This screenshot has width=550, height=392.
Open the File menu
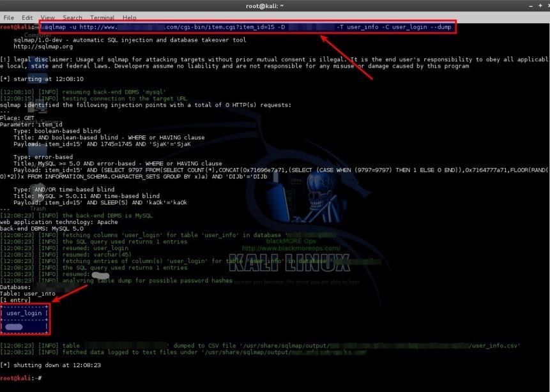(9, 17)
